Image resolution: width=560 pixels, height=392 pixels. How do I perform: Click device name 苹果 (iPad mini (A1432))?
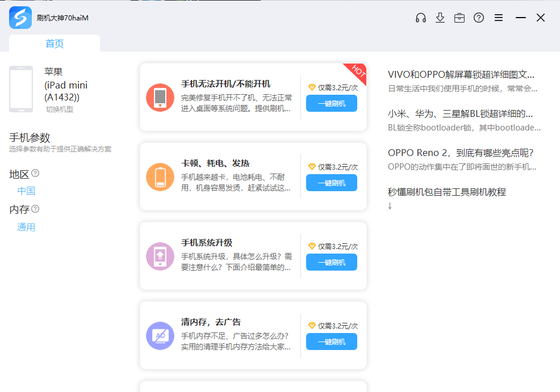66,85
